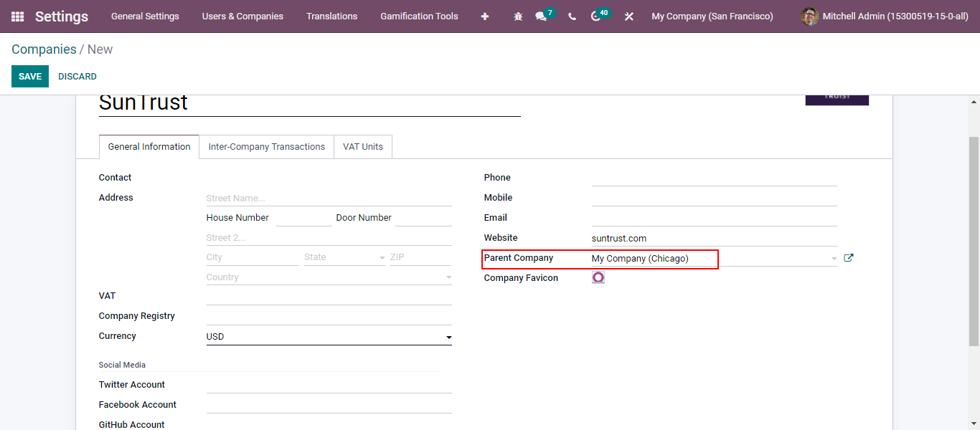Go back to Companies breadcrumb

pos(44,49)
